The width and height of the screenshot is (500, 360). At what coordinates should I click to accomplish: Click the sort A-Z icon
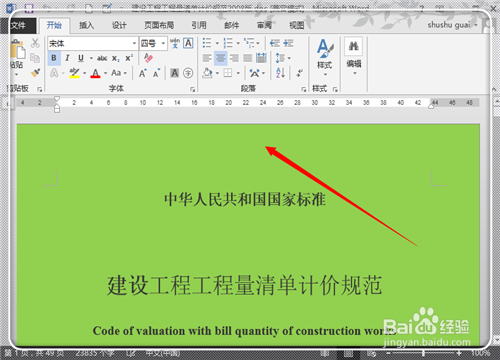click(x=280, y=73)
